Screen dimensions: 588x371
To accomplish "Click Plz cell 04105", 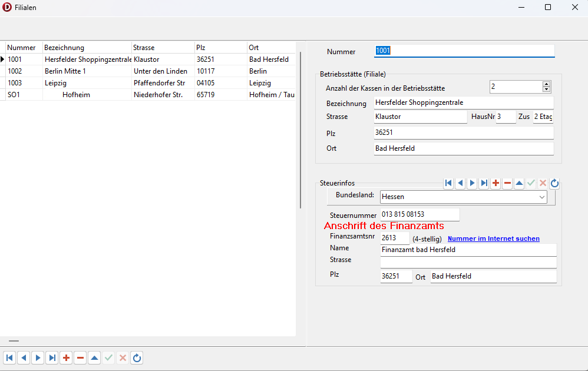I will point(221,83).
